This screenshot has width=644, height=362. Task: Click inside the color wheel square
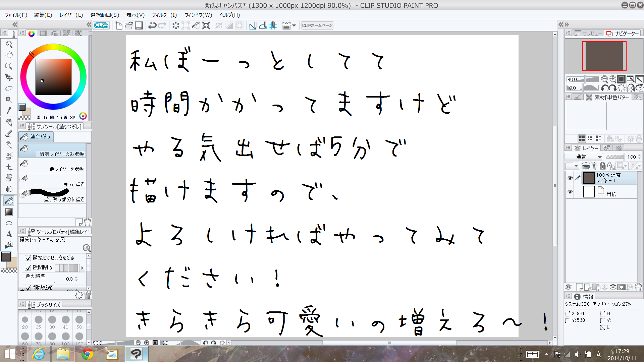pyautogui.click(x=54, y=77)
